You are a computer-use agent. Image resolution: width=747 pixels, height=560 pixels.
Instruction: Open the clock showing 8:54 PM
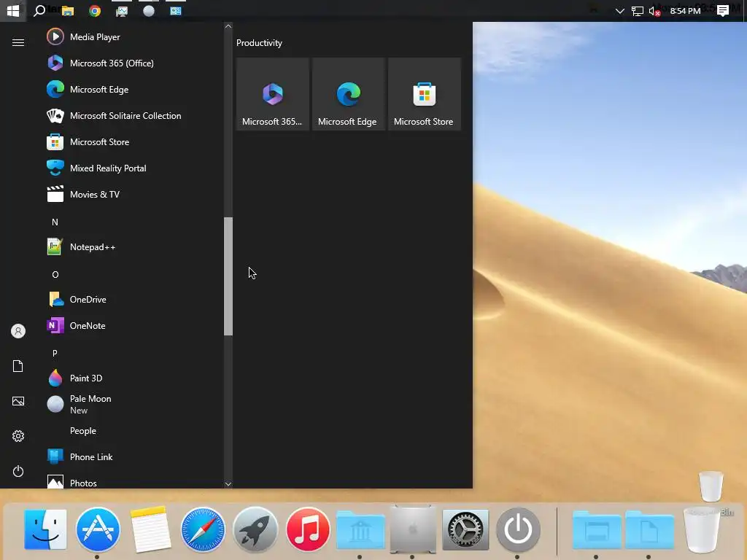pyautogui.click(x=685, y=10)
